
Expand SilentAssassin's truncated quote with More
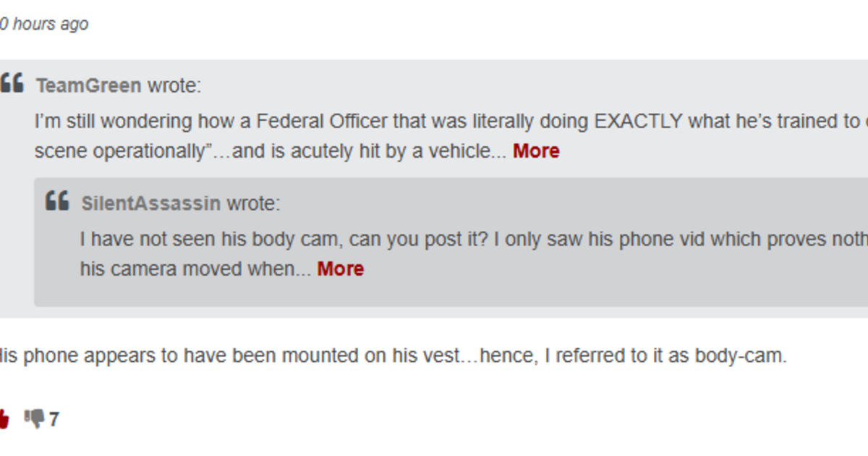click(341, 269)
